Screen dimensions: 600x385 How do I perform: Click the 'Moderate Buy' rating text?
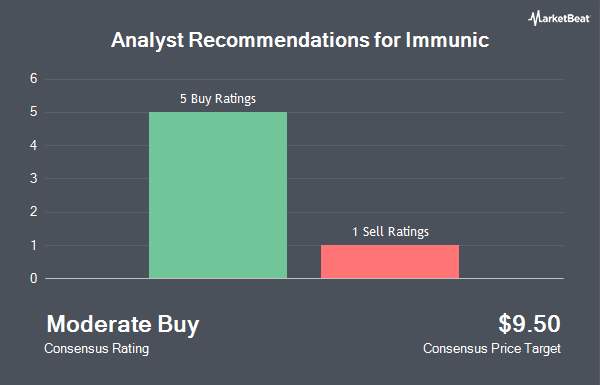point(123,324)
